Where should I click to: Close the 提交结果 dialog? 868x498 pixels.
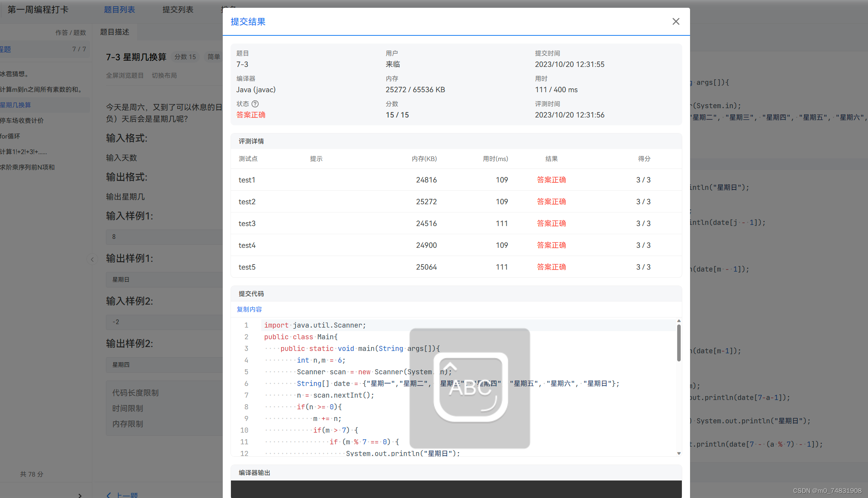(x=676, y=21)
